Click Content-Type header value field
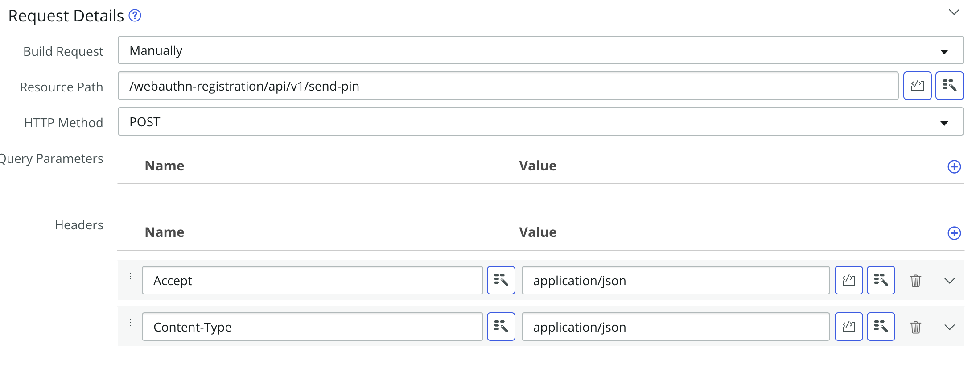This screenshot has width=980, height=365. (675, 327)
